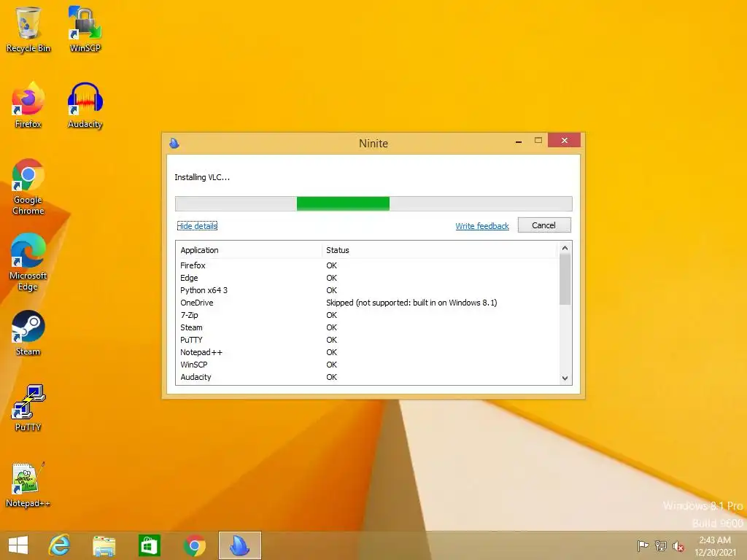747x560 pixels.
Task: Select the Google Chrome desktop shortcut
Action: pos(28,187)
